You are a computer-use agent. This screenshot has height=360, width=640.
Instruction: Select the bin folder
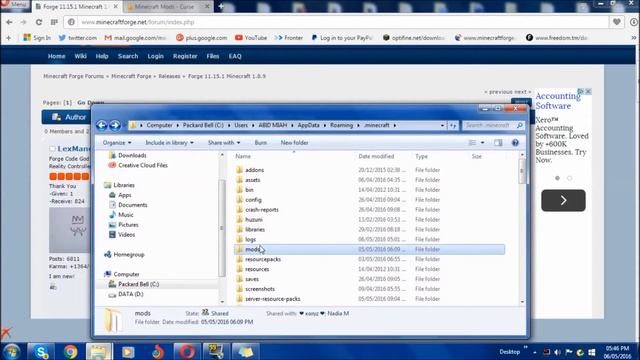pyautogui.click(x=249, y=190)
